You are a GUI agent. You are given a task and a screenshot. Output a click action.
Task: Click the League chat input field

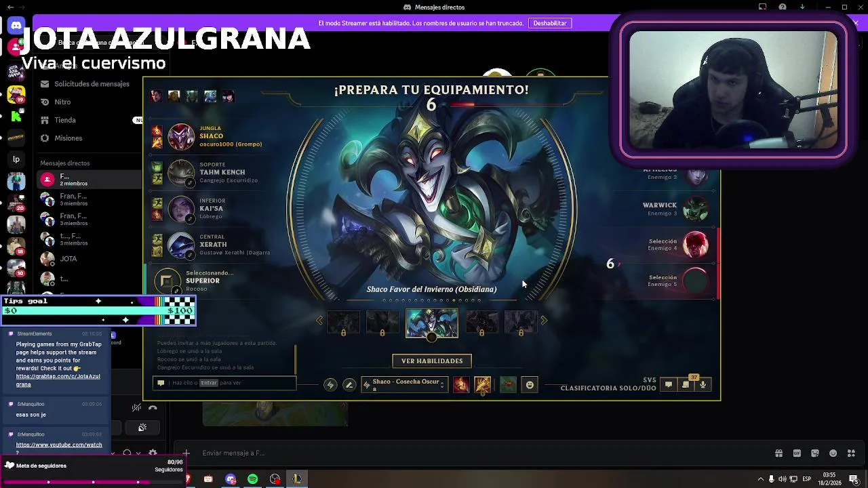224,383
